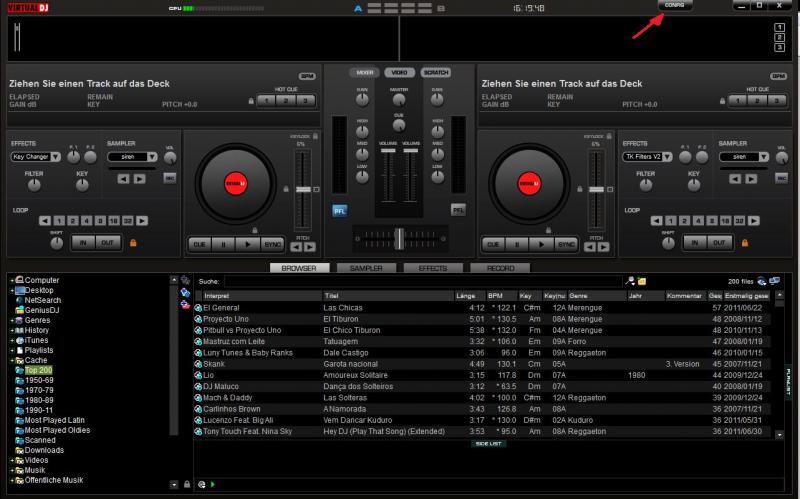This screenshot has width=800, height=499.
Task: Toggle right deck keylock padlock
Action: click(x=609, y=136)
